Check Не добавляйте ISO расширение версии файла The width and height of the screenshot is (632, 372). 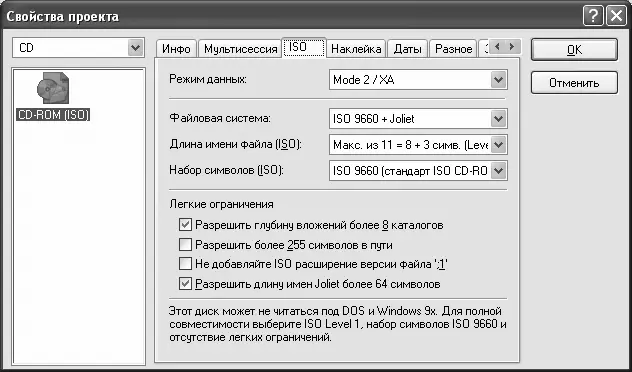[x=185, y=264]
